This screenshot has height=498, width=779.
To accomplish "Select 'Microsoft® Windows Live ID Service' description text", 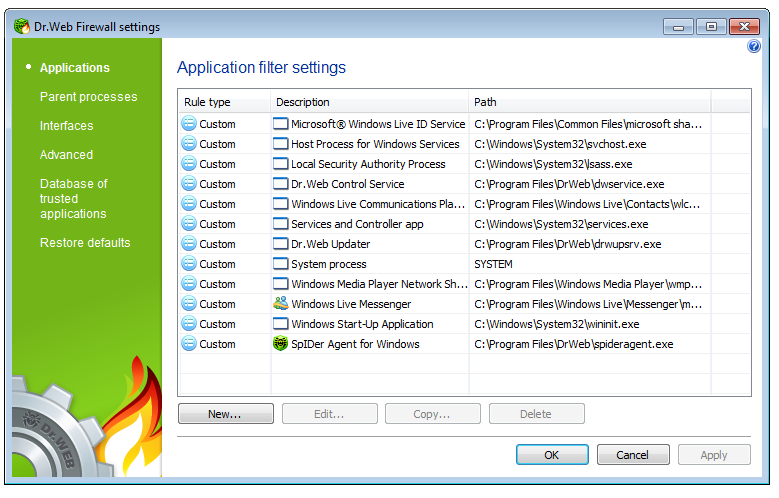I will [378, 124].
